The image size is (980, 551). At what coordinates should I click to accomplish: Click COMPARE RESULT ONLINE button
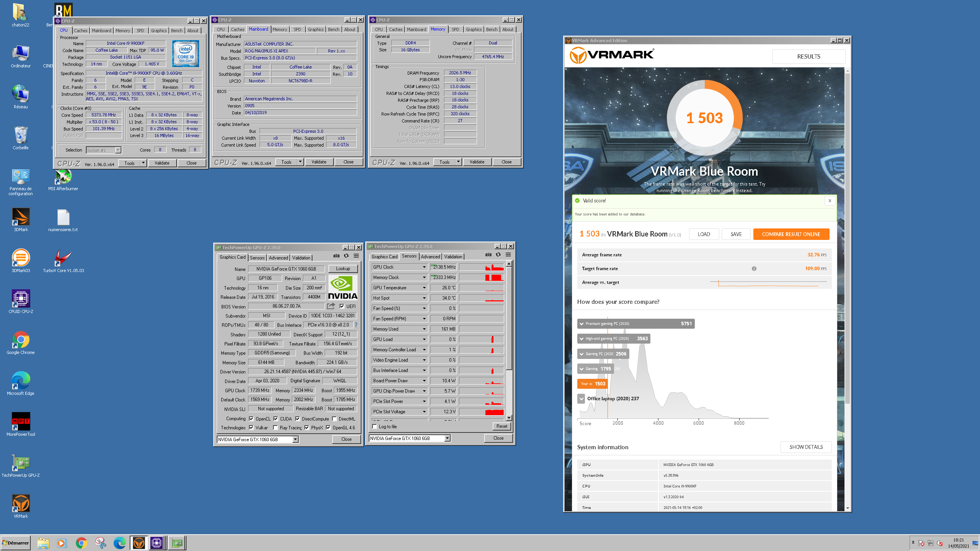(791, 234)
